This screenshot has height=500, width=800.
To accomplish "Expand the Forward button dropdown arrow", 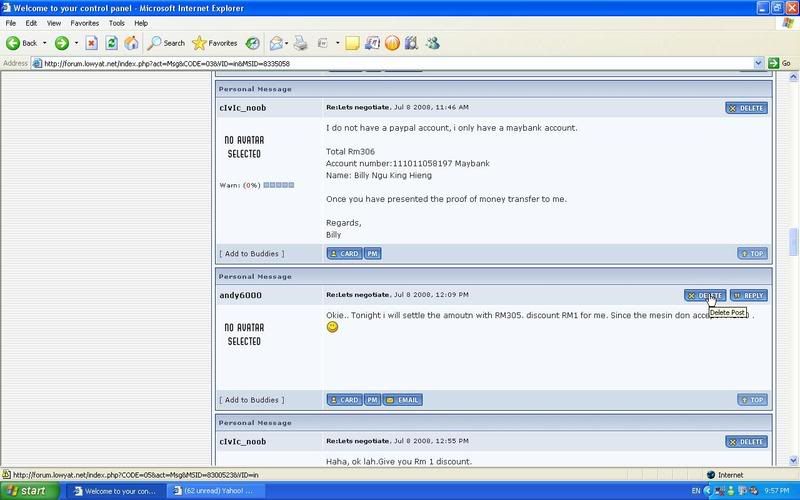I will pos(76,43).
